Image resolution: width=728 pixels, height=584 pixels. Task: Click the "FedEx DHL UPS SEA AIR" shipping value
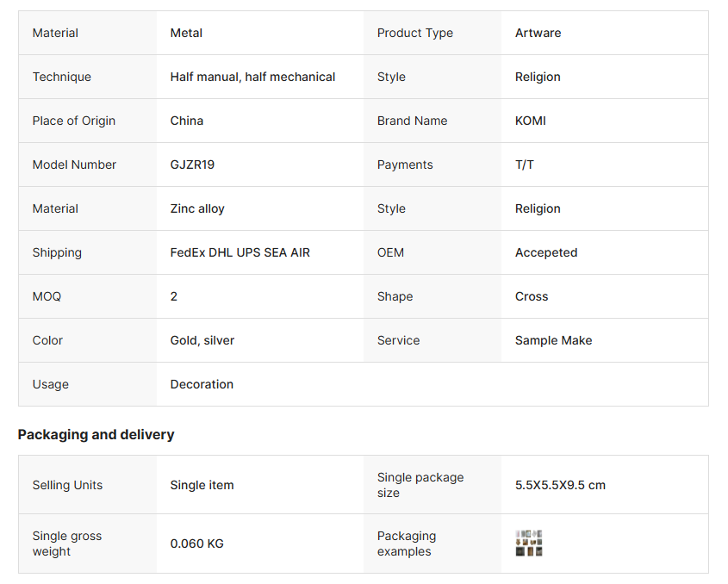click(240, 252)
